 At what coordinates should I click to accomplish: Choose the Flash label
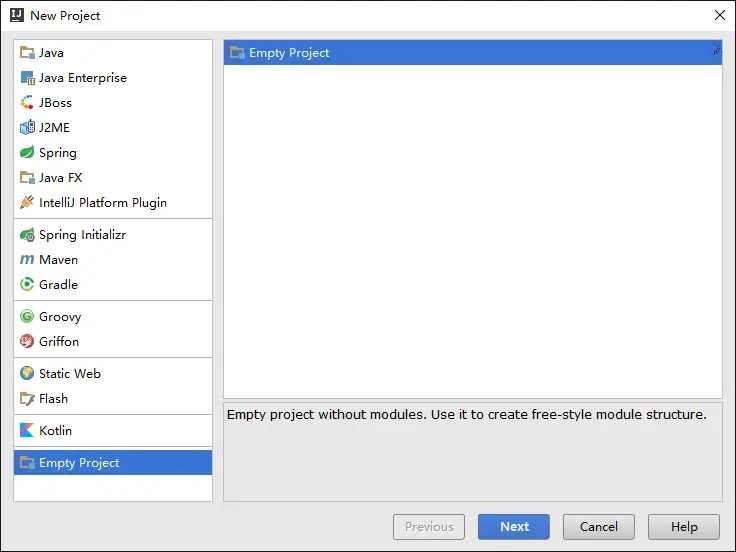[x=54, y=399]
